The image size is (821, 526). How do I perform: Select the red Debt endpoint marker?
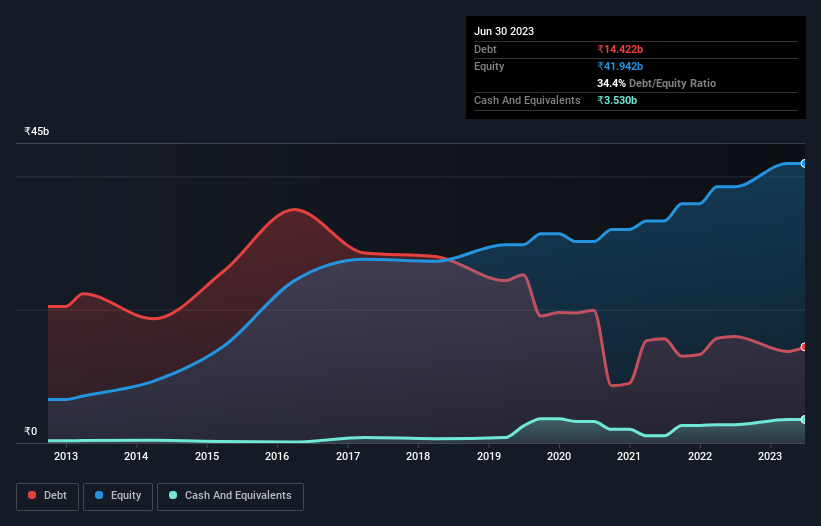coord(804,347)
